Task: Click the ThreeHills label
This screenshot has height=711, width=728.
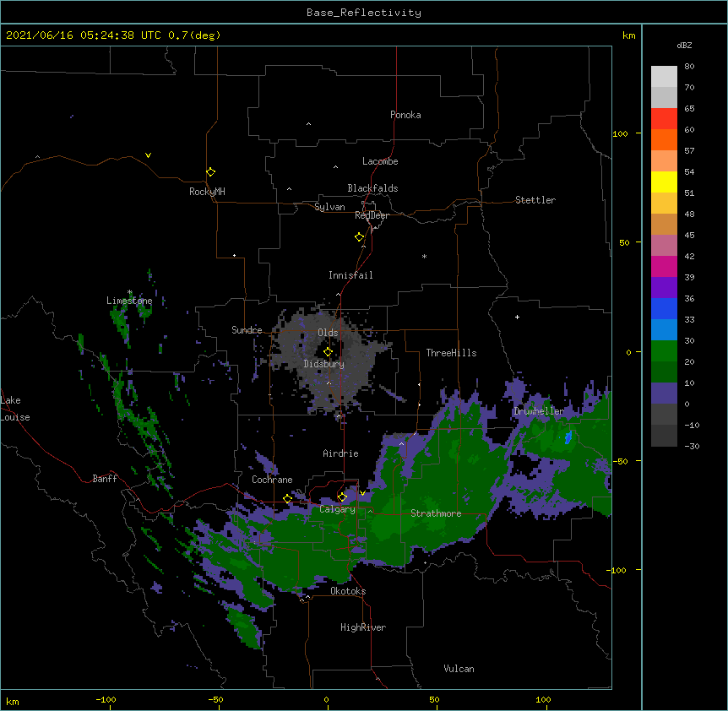Action: (451, 353)
